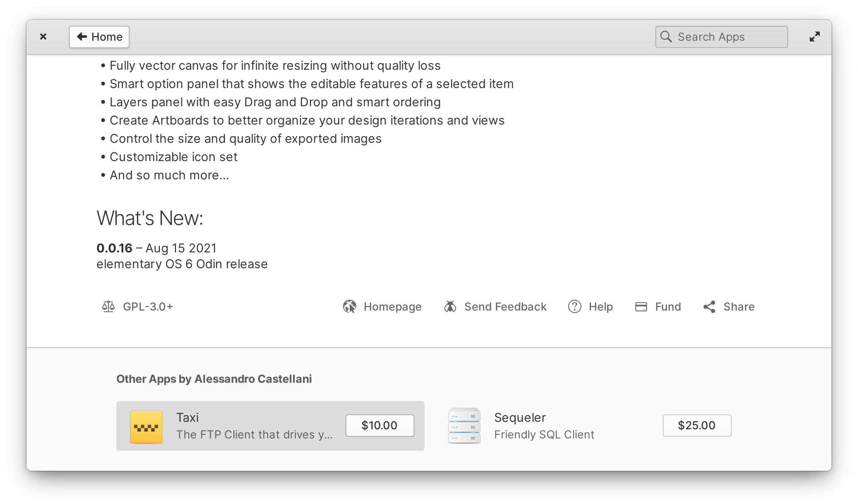Screen dimensions: 858x504
Task: Go back with the Home button
Action: pos(99,37)
